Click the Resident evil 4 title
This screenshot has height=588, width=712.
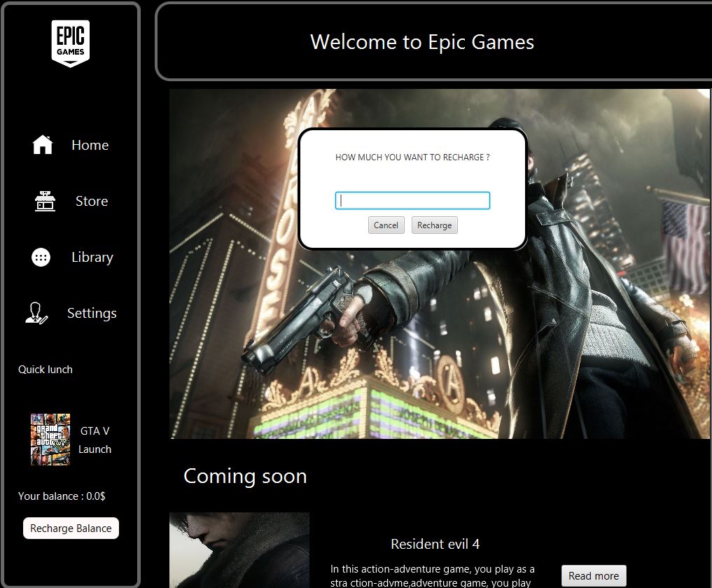[435, 544]
